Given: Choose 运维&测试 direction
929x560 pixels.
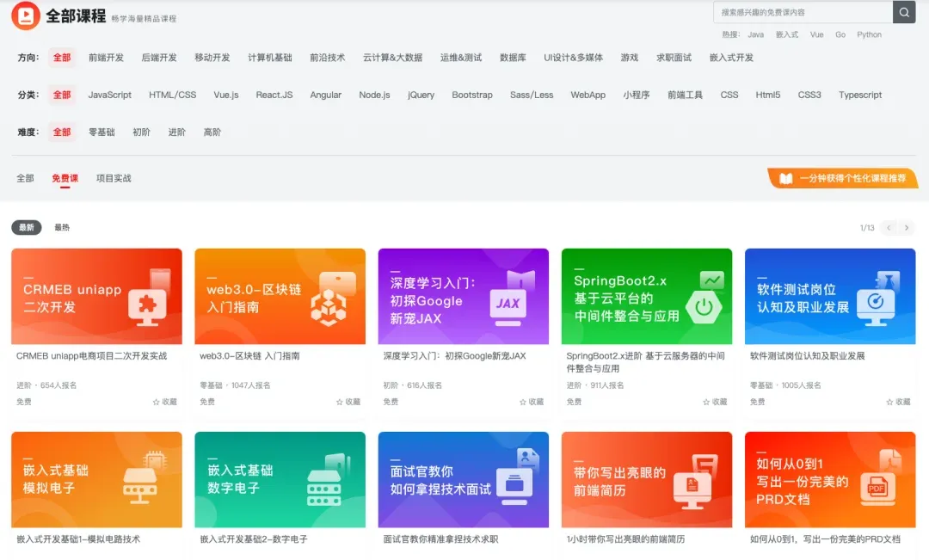Looking at the screenshot, I should pyautogui.click(x=461, y=58).
